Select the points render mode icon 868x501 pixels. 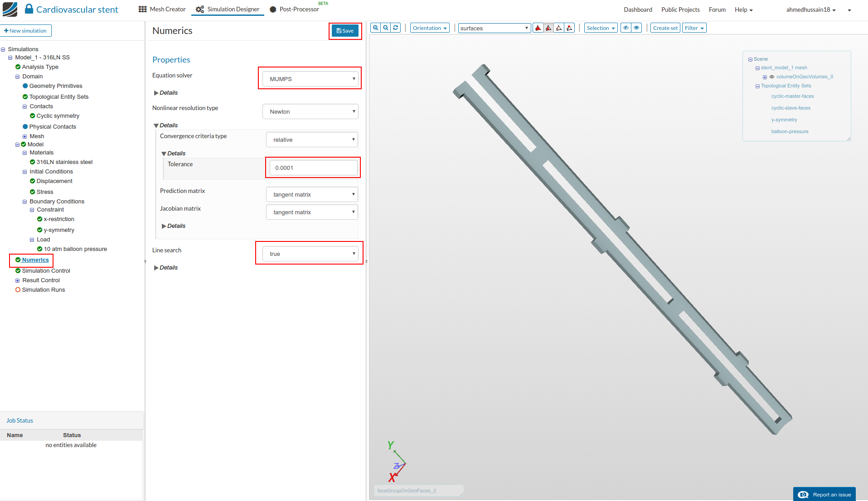(569, 28)
